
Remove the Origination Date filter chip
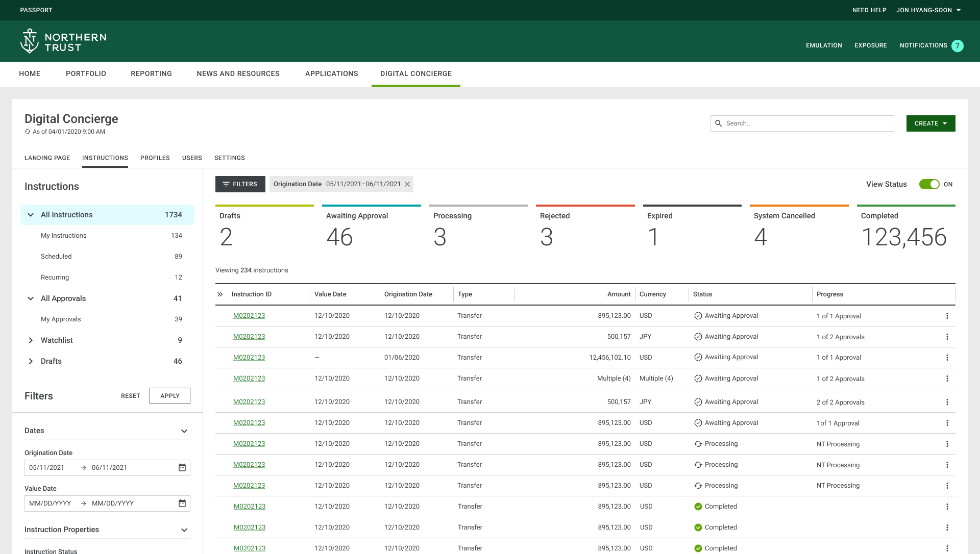(x=407, y=185)
